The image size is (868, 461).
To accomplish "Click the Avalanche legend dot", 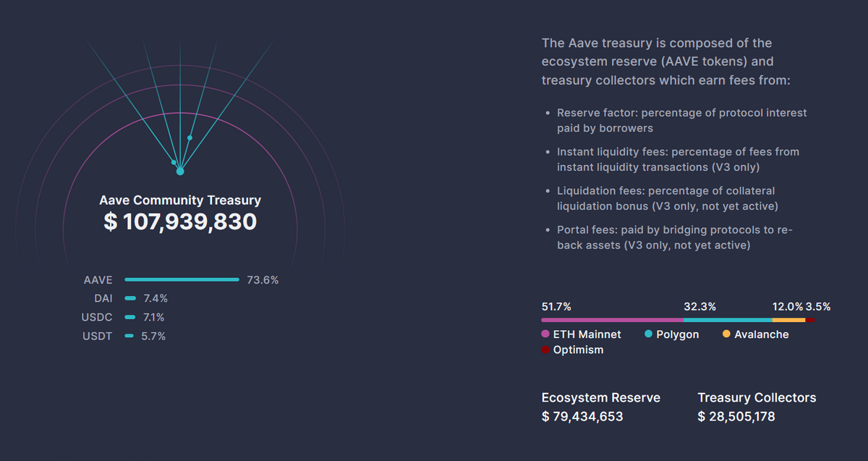I will tap(727, 334).
